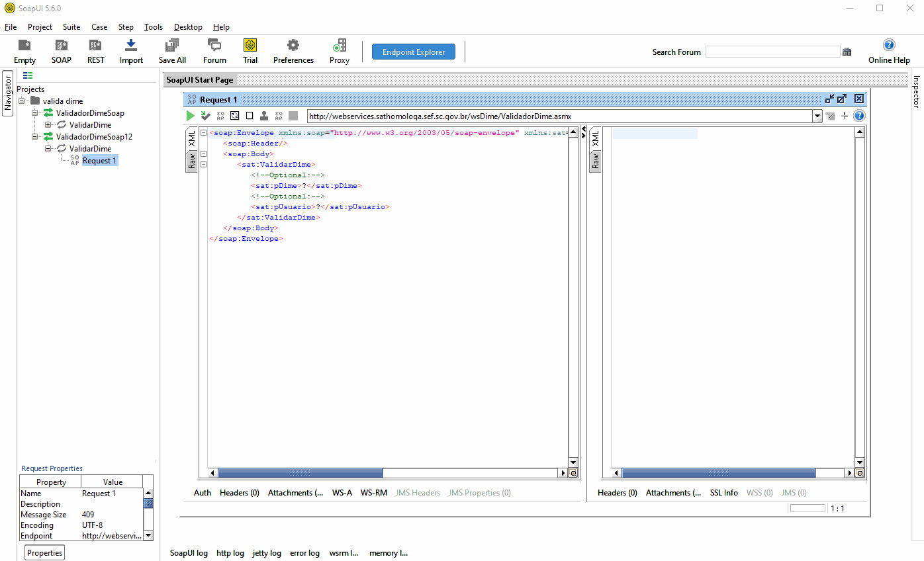This screenshot has width=924, height=561.
Task: Open the SoapUI log tab
Action: click(189, 553)
